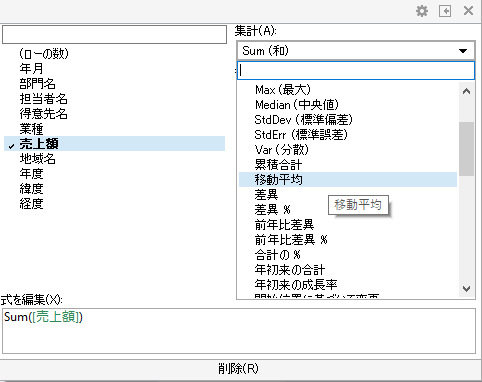Open the gear settings icon

point(422,11)
